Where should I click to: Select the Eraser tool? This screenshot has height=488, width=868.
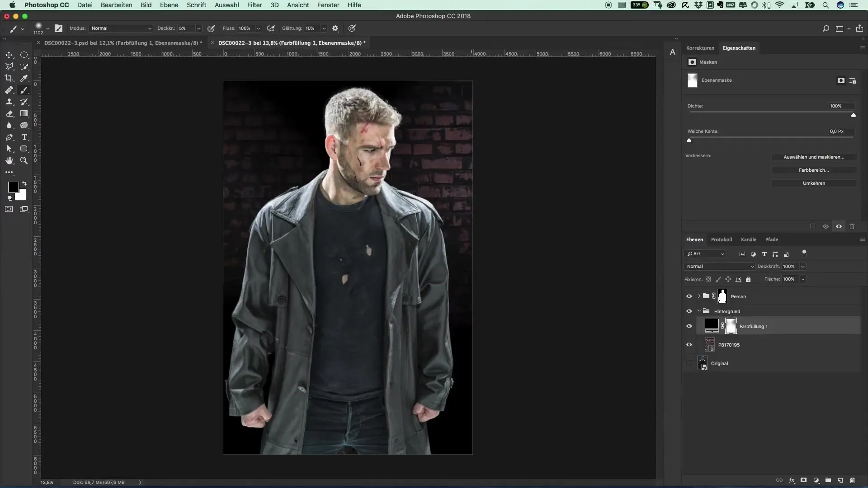tap(9, 113)
